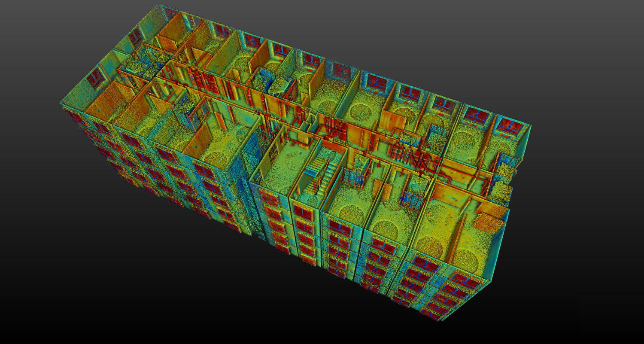Click the far-right roof corner of the building

click(x=531, y=126)
